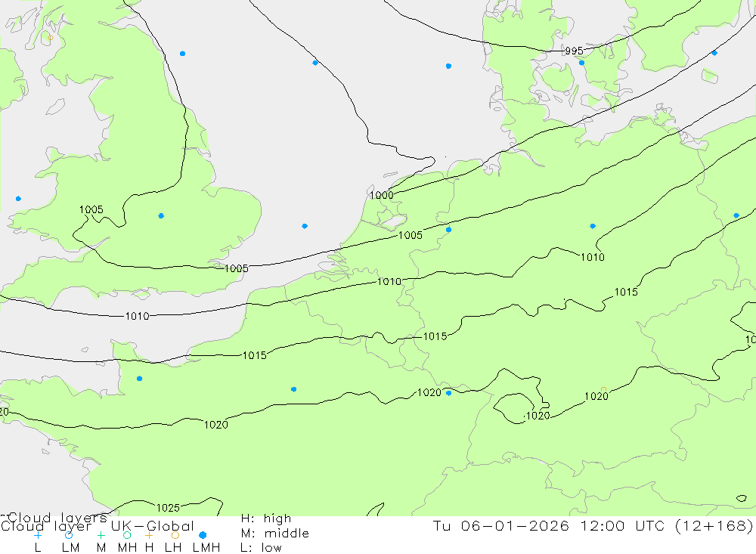Click the blue cloud dot just below the 995 label
The width and height of the screenshot is (756, 554).
[x=581, y=63]
